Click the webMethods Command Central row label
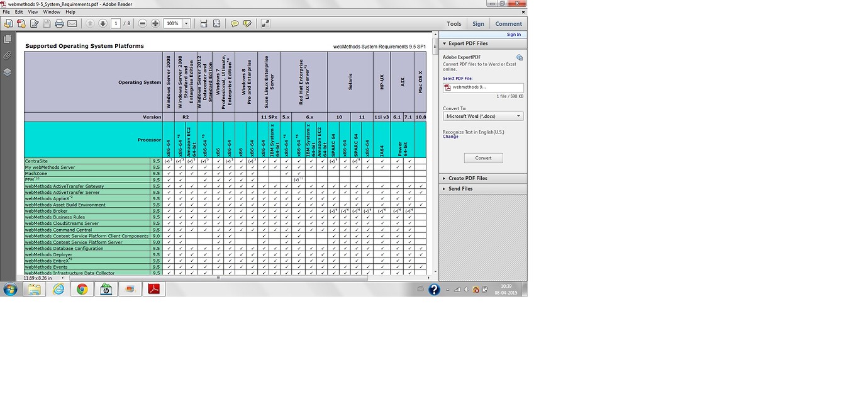 click(x=58, y=230)
